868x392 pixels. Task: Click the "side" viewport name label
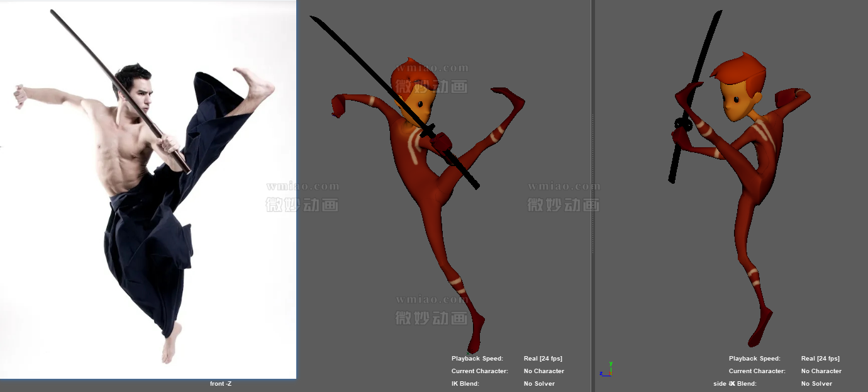click(x=720, y=384)
